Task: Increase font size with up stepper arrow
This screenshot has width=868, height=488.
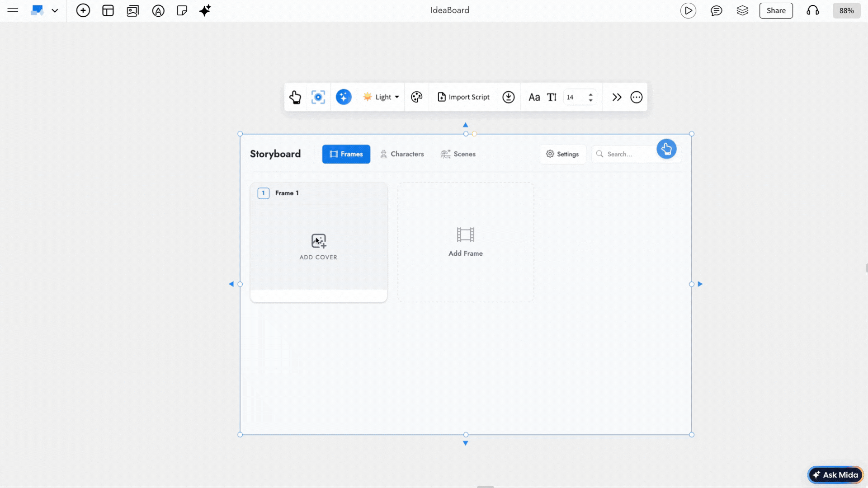Action: click(590, 94)
